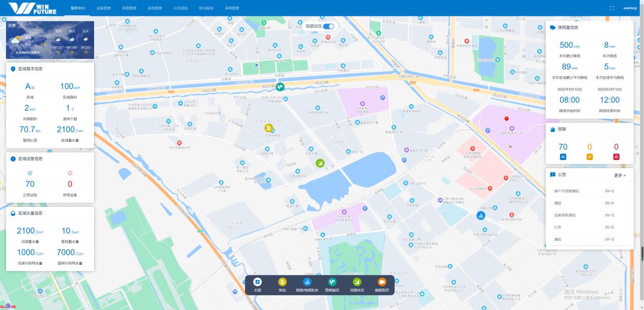This screenshot has width=644, height=310.
Task: Click the 天津 weather widget
Action: (50, 40)
